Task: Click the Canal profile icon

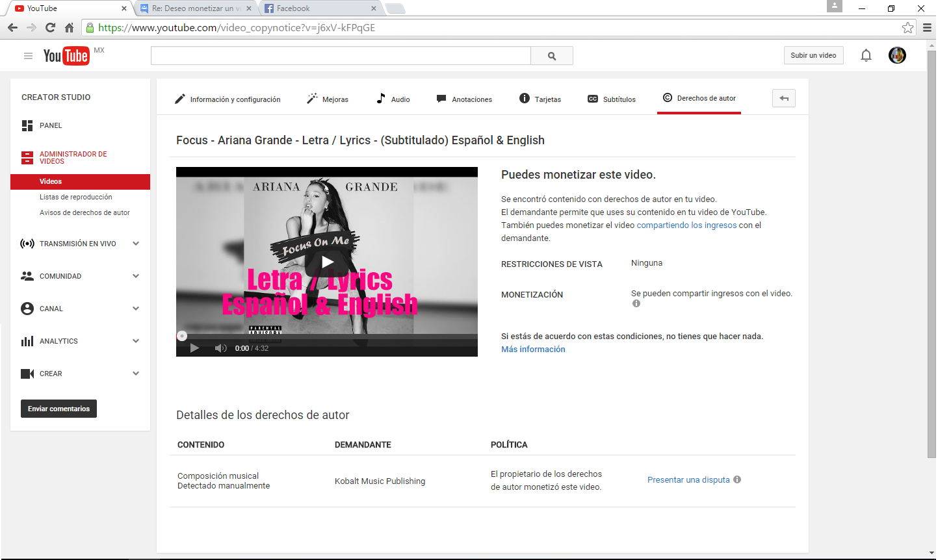Action: click(x=27, y=309)
